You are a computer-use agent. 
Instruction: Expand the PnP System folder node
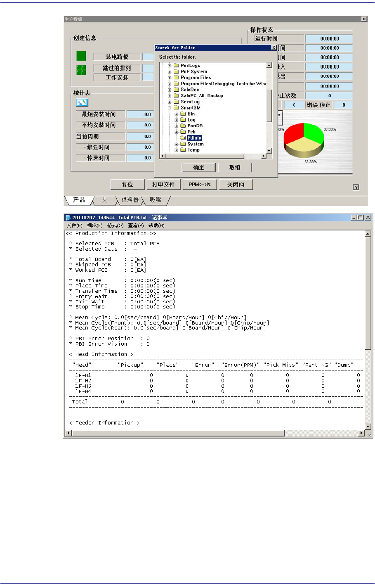click(x=170, y=71)
